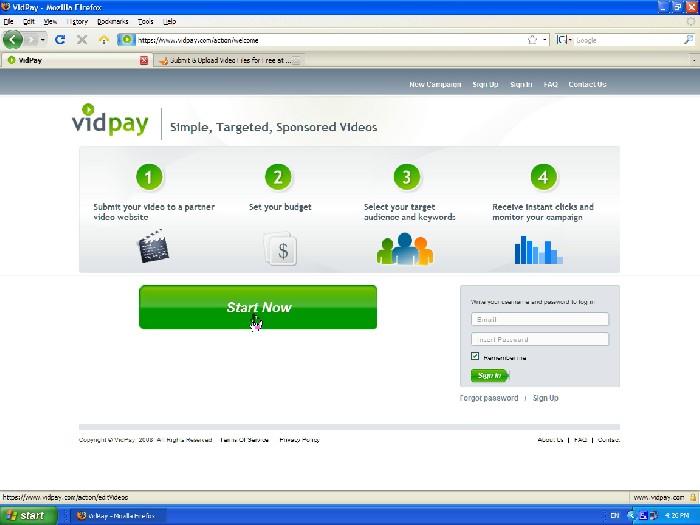Click Contact Us in the top navigation
Viewport: 700px width, 525px height.
tap(587, 84)
